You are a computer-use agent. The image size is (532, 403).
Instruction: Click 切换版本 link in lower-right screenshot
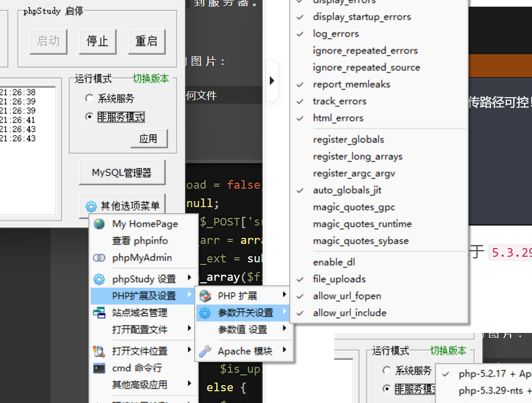click(448, 350)
